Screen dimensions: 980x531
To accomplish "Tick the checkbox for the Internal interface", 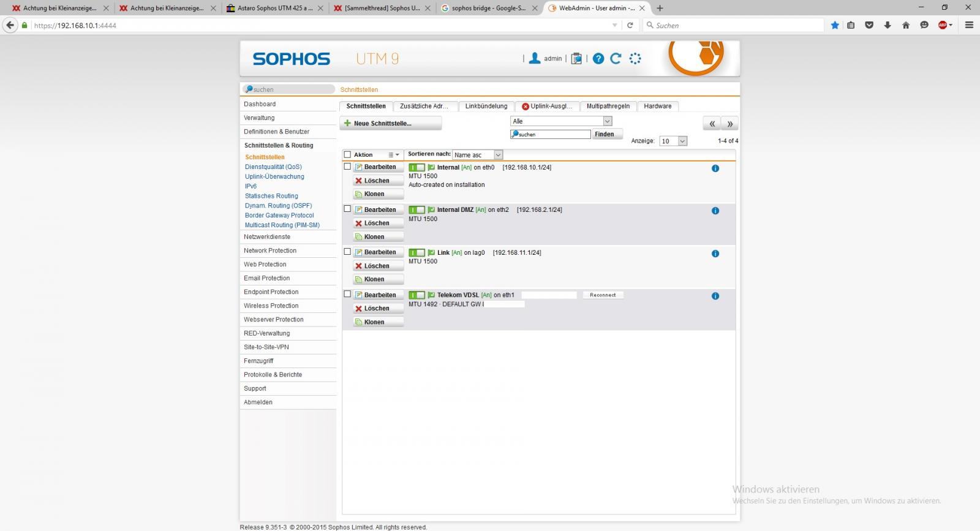I will (347, 166).
